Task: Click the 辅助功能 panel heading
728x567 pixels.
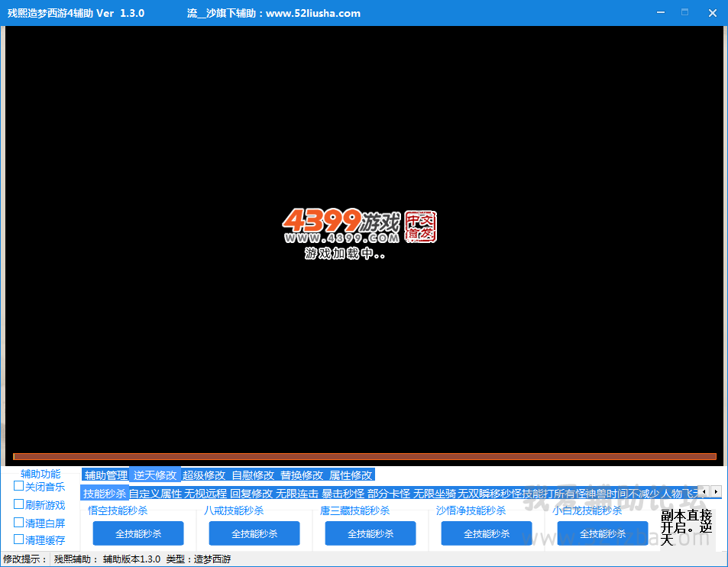Action: pyautogui.click(x=40, y=474)
